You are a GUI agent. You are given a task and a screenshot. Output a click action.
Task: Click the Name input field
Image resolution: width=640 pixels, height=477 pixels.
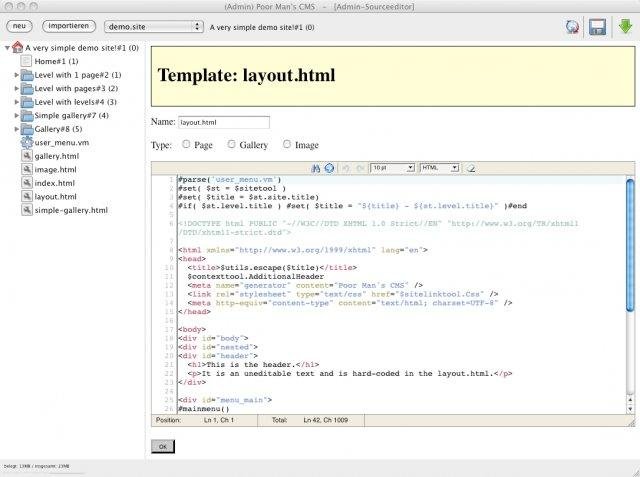pyautogui.click(x=224, y=122)
